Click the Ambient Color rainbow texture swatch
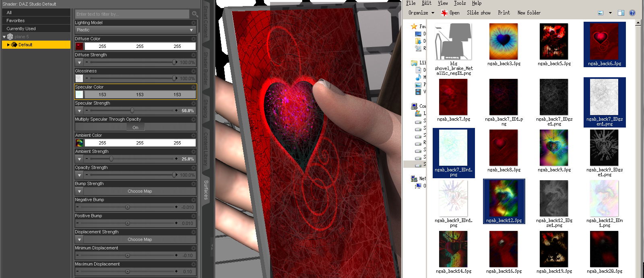The width and height of the screenshot is (644, 278). (79, 143)
